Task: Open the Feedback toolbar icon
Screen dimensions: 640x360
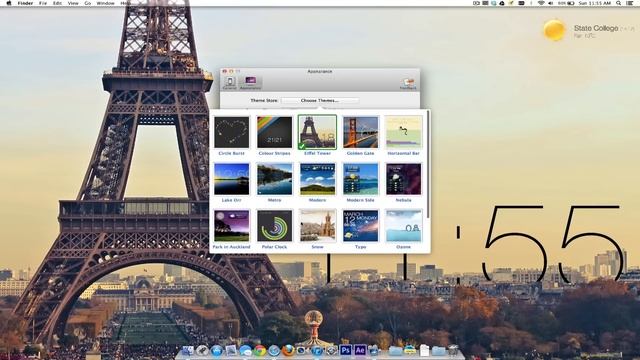Action: 408,83
